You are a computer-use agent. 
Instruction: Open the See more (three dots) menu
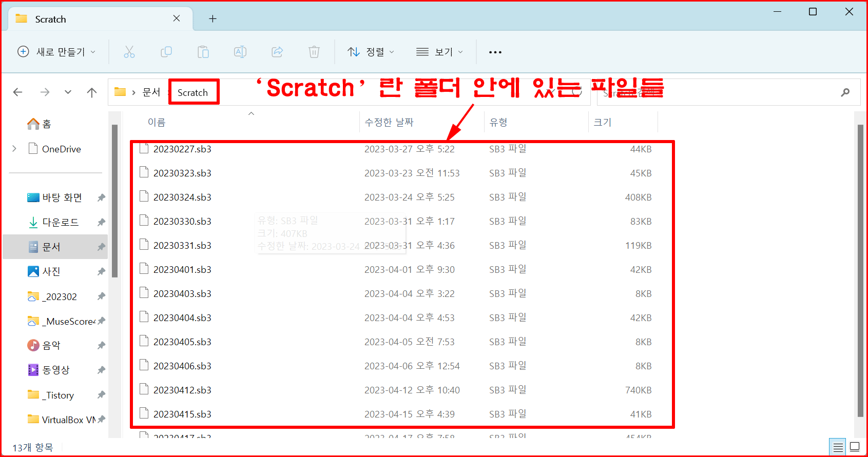pyautogui.click(x=495, y=52)
